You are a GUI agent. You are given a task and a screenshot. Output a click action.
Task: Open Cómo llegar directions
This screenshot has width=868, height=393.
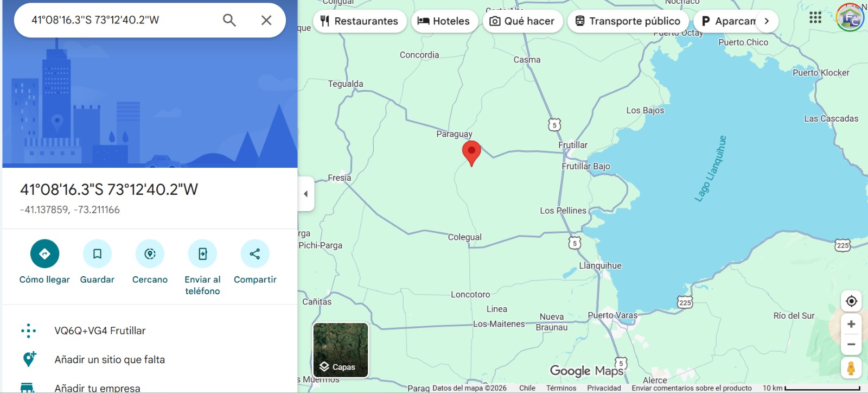44,253
